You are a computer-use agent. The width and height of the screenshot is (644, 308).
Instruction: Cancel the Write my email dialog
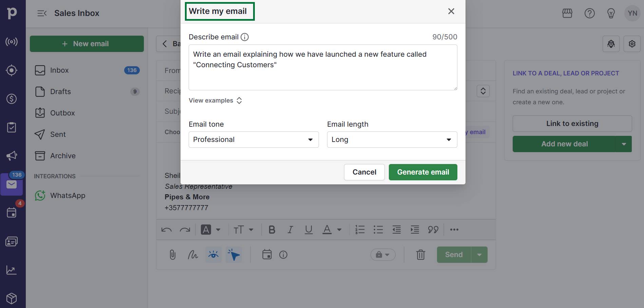tap(364, 172)
